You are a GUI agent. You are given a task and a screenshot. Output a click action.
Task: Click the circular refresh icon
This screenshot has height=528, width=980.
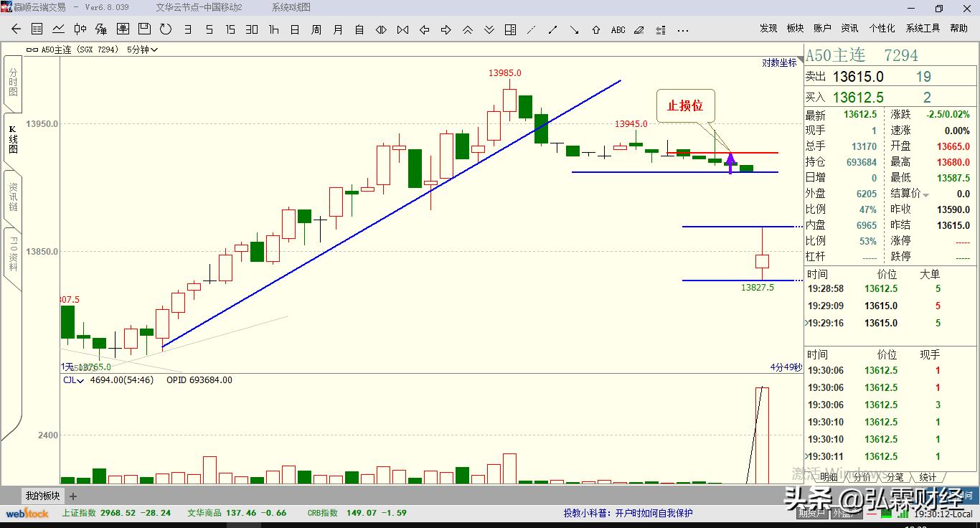[166, 29]
